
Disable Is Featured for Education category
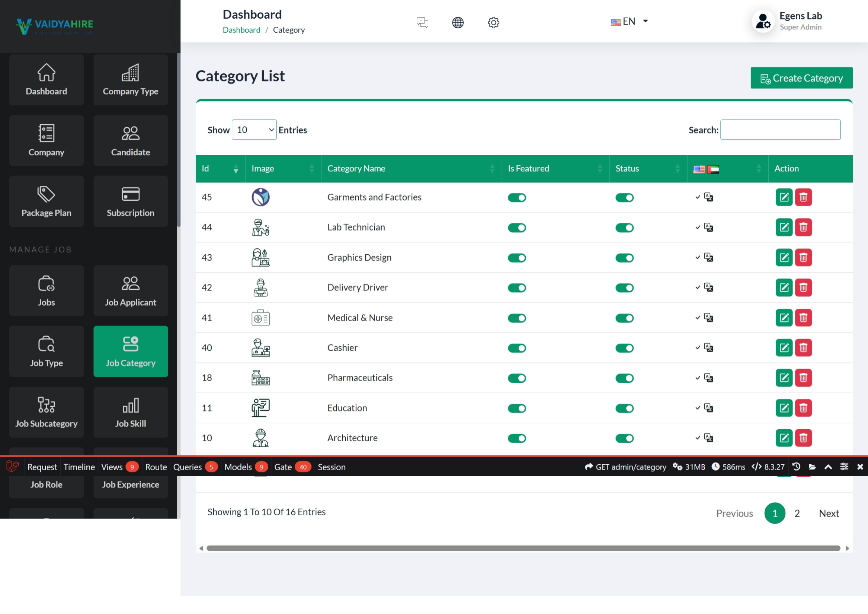(x=516, y=408)
